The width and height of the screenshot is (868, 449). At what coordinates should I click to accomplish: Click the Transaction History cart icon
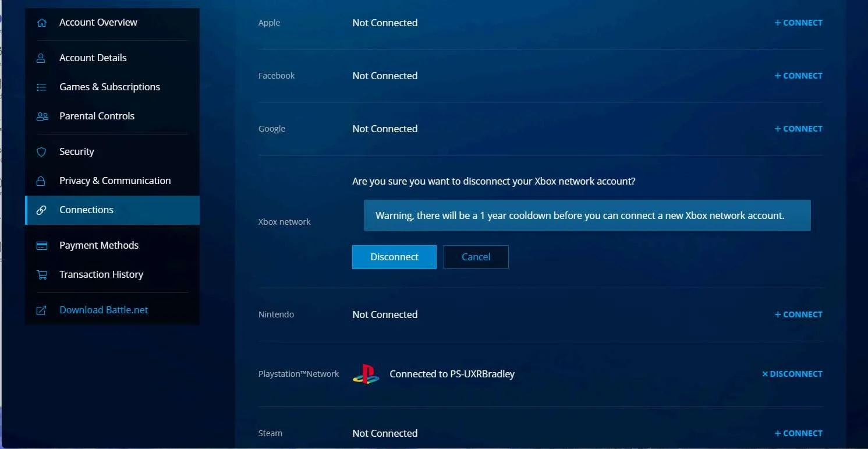pos(41,275)
